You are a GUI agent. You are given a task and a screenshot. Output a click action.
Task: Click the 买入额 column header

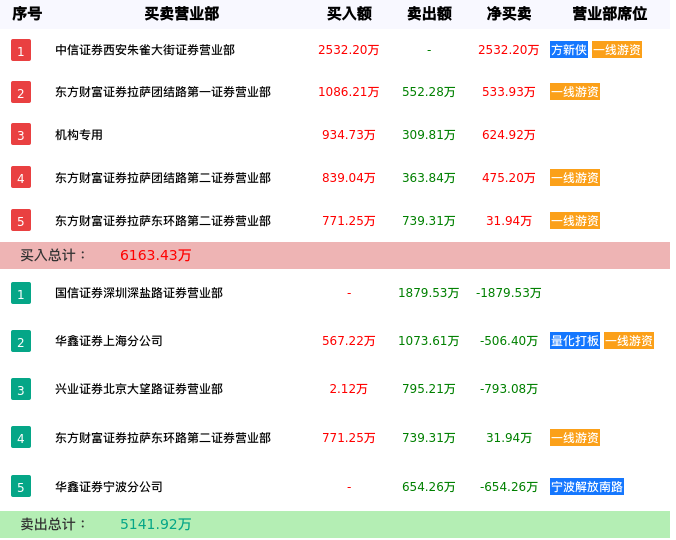point(349,14)
